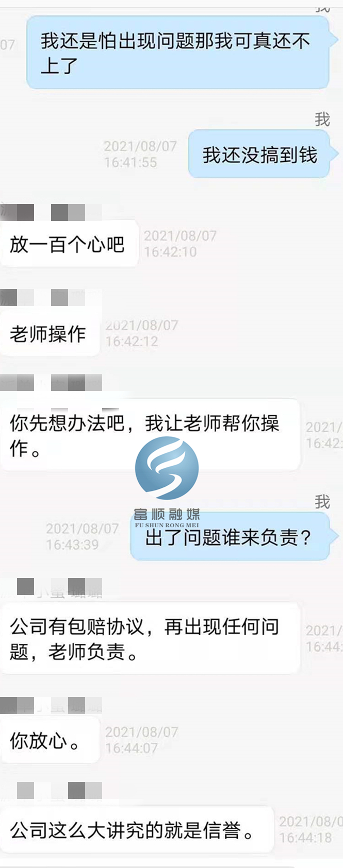Click the blurred sender name above '你放心。'
343x868 pixels.
point(51,705)
